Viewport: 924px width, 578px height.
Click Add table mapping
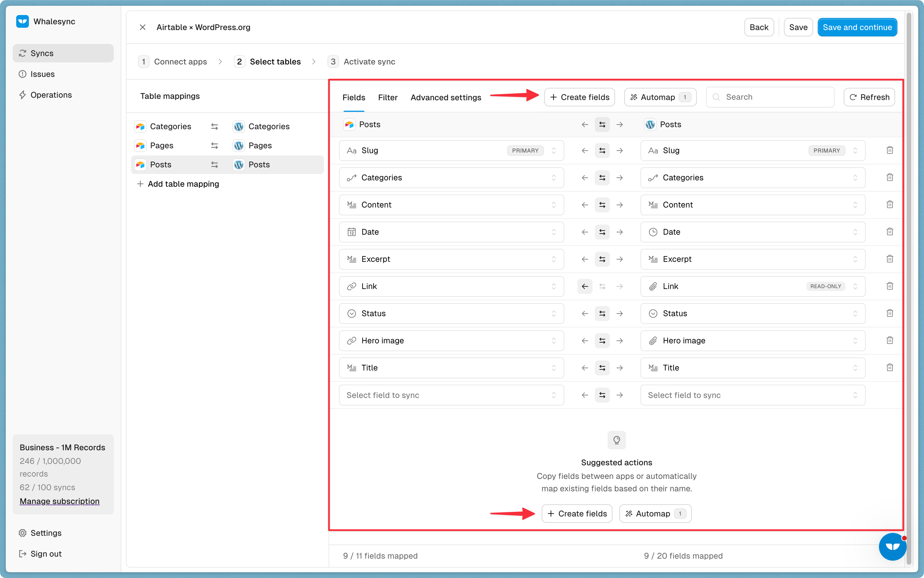pyautogui.click(x=178, y=184)
